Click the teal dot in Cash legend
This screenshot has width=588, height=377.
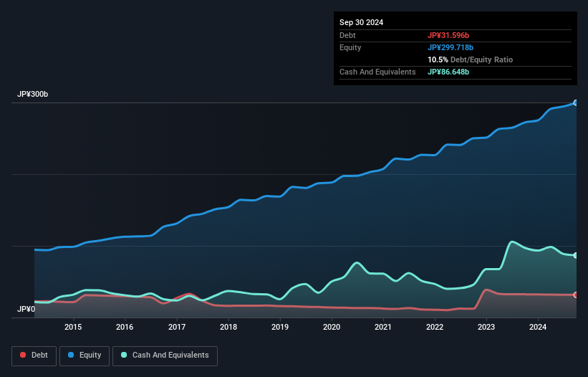124,355
